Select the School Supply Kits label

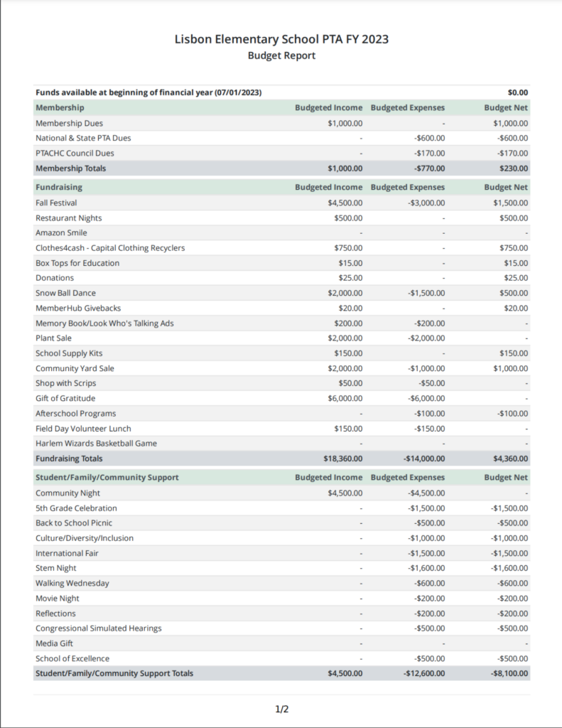click(69, 353)
